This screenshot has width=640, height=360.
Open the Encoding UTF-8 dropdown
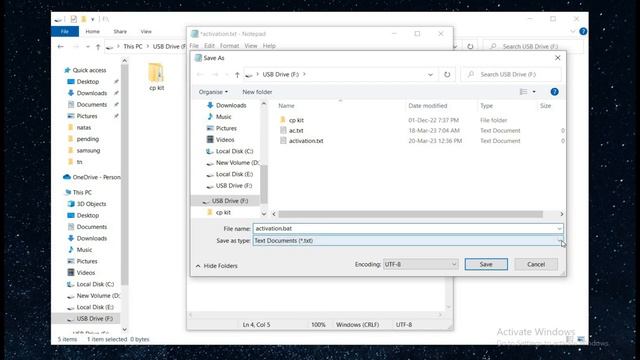(420, 264)
